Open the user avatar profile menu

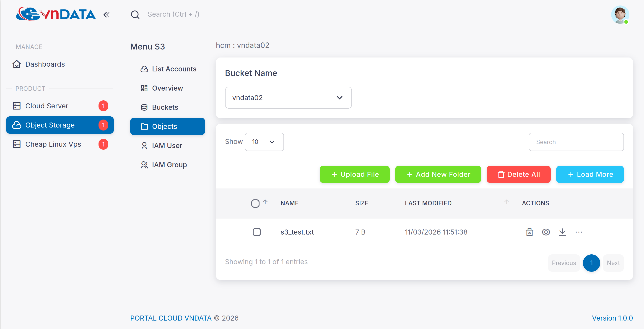tap(620, 15)
